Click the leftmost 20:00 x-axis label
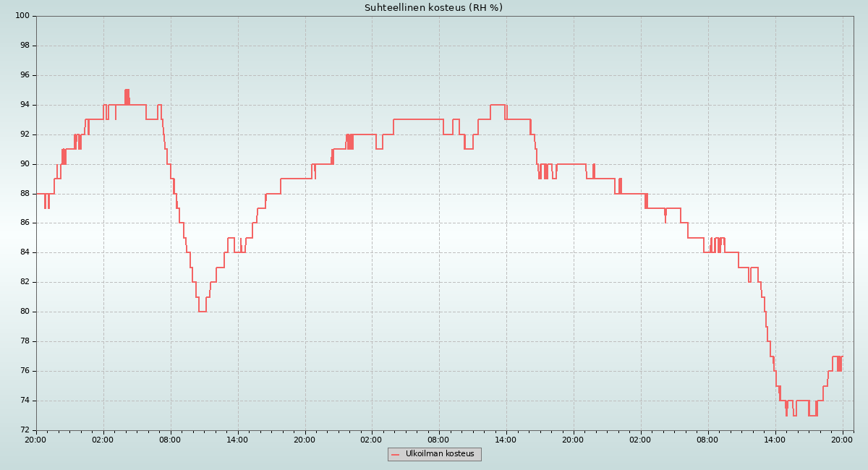The image size is (868, 470). click(36, 439)
